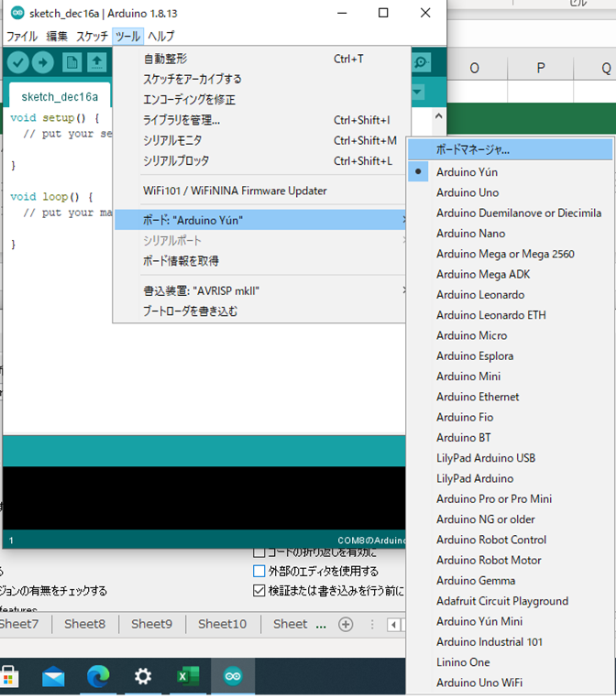The image size is (616, 699).
Task: Click the Verify checkmark toolbar icon
Action: coord(17,62)
